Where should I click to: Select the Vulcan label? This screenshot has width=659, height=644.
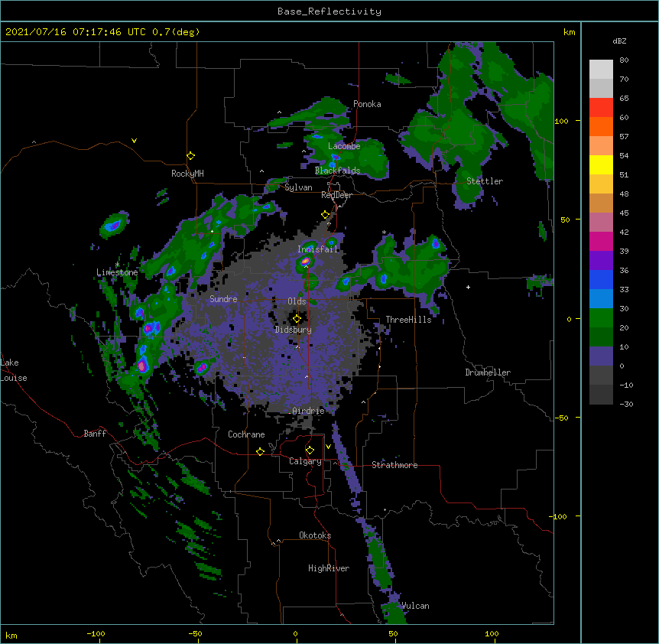coord(415,606)
